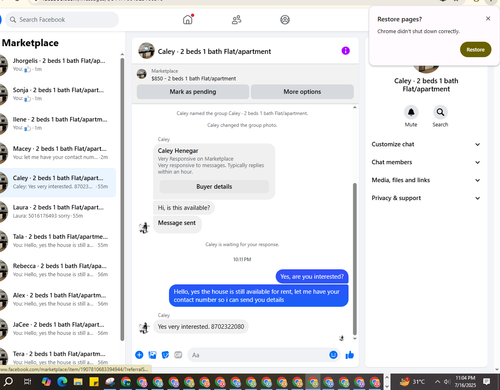Click the taskbar clock showing 11:04 PM

pyautogui.click(x=466, y=381)
